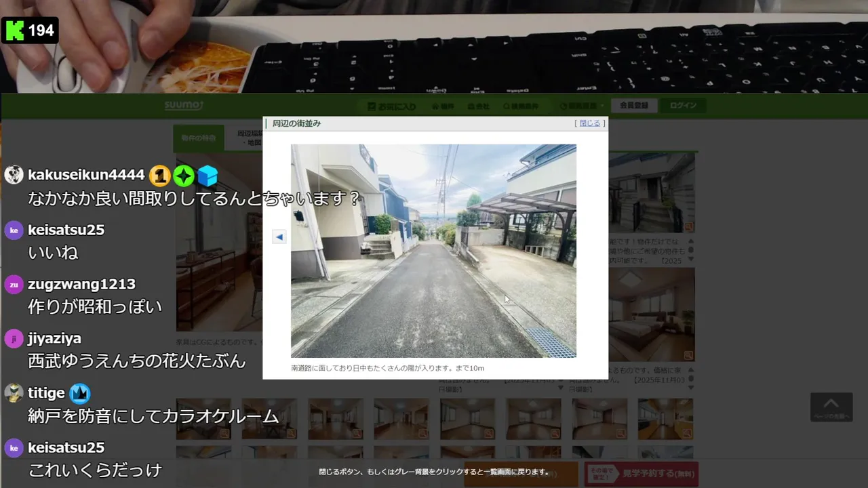Open お気に入り favorites in the header
This screenshot has width=868, height=488.
click(x=392, y=106)
